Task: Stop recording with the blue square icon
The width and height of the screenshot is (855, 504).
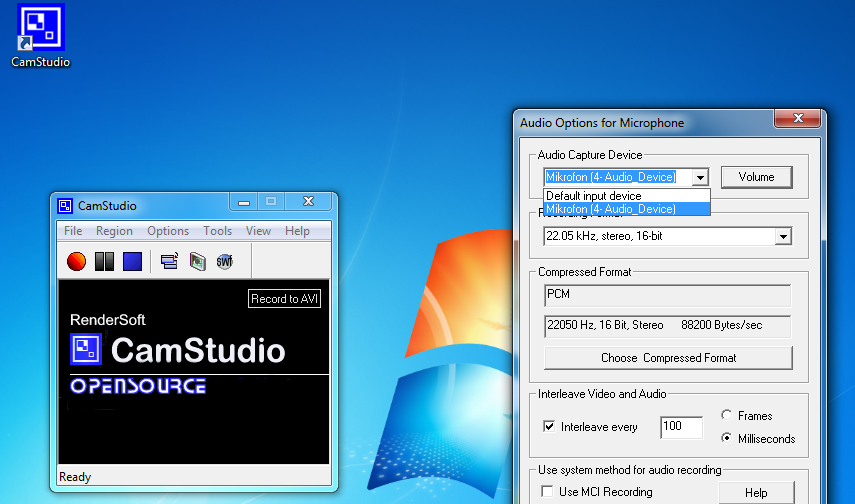Action: click(x=133, y=261)
